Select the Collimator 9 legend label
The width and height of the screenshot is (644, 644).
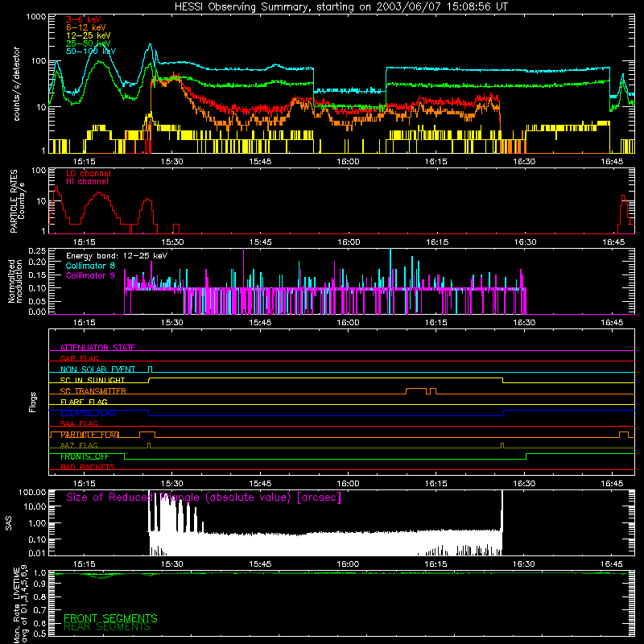[90, 275]
